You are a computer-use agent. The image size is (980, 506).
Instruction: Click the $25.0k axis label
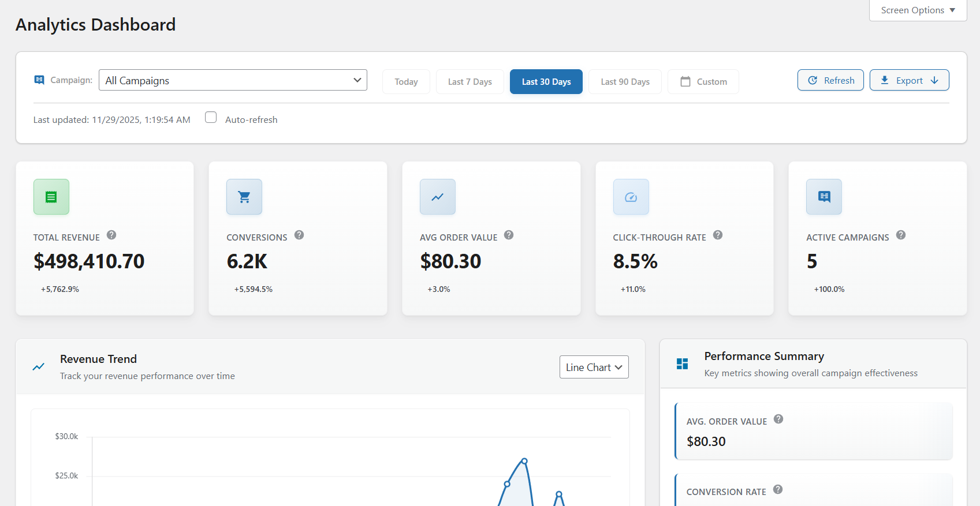[x=66, y=475]
